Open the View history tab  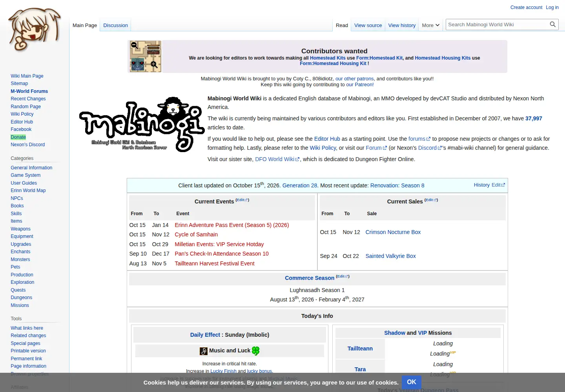[402, 25]
